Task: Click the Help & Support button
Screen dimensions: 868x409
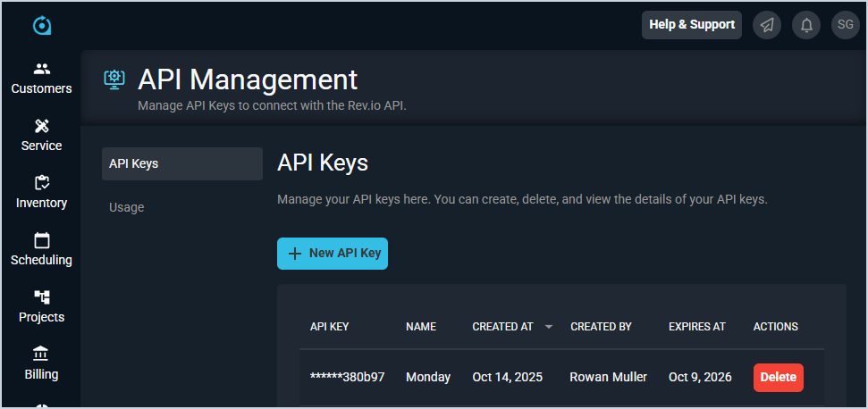Action: 692,25
